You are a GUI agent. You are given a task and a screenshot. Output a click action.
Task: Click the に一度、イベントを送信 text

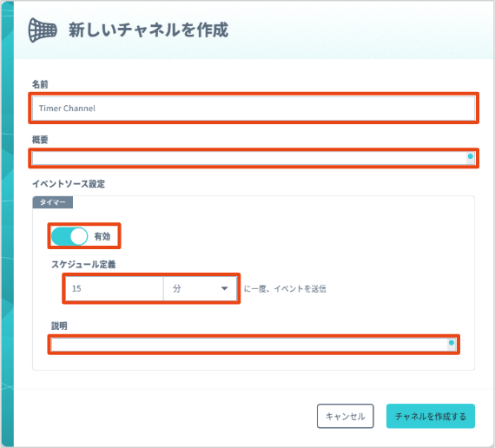(x=285, y=288)
